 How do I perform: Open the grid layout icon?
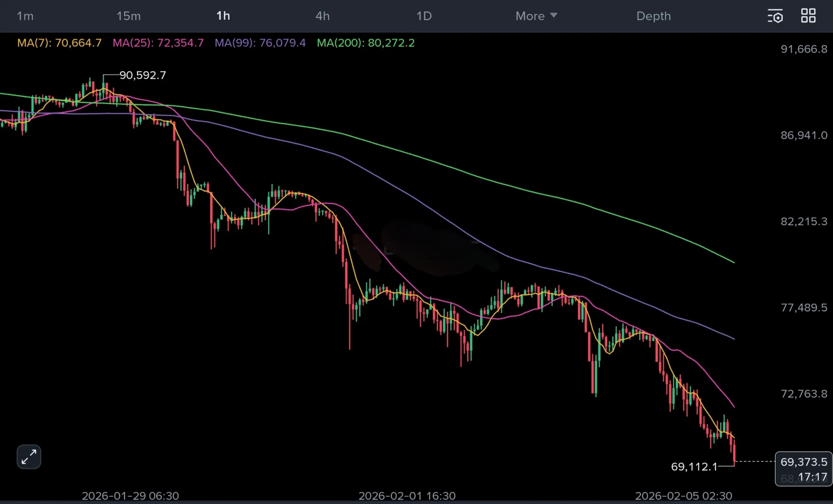[808, 16]
